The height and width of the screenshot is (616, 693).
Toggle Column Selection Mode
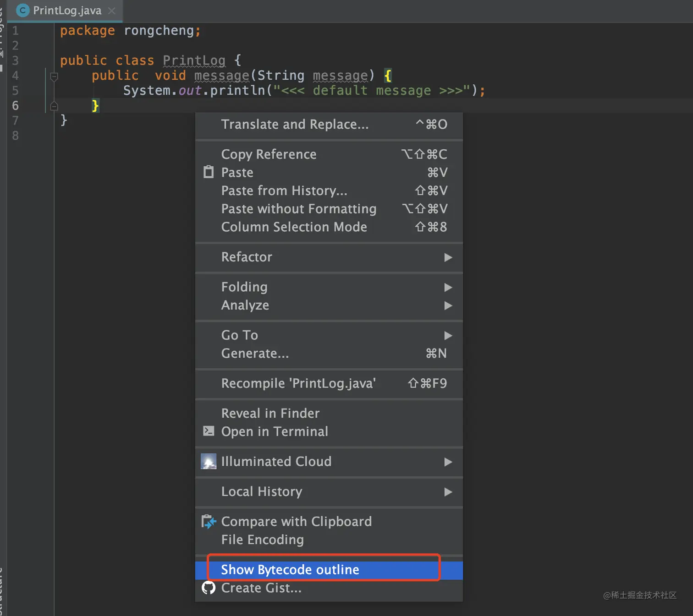[x=329, y=227]
